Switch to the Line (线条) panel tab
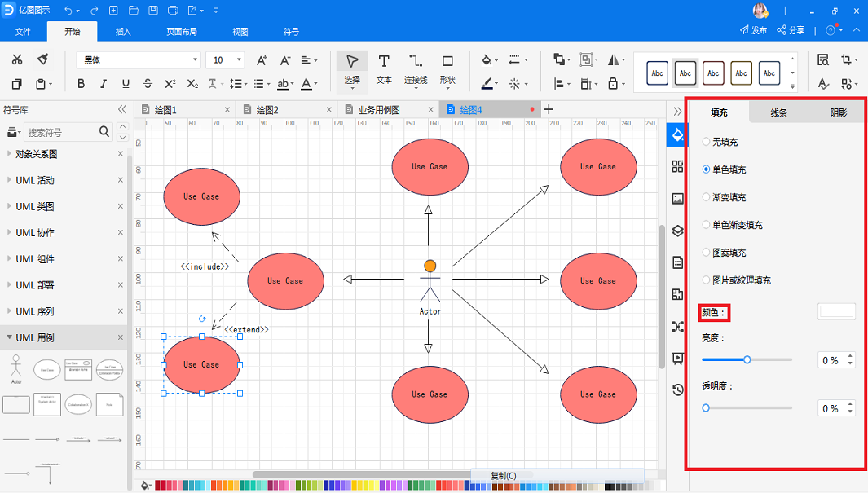Image resolution: width=868 pixels, height=493 pixels. tap(778, 113)
